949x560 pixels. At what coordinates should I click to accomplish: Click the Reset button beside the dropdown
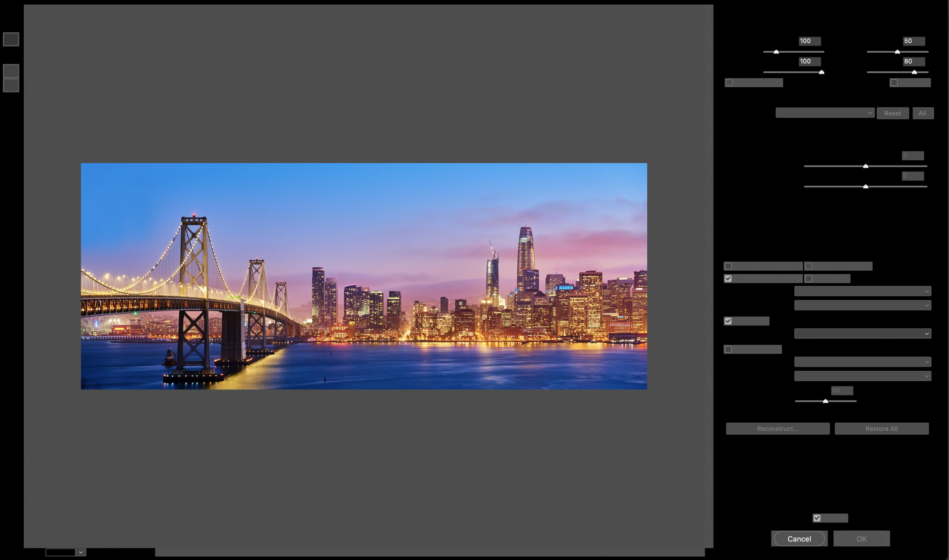coord(892,113)
